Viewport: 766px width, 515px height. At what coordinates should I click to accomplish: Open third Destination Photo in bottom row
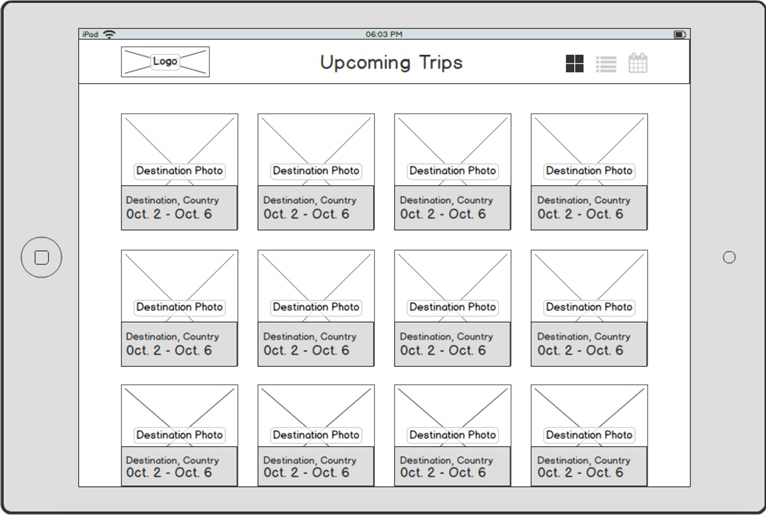(x=453, y=415)
